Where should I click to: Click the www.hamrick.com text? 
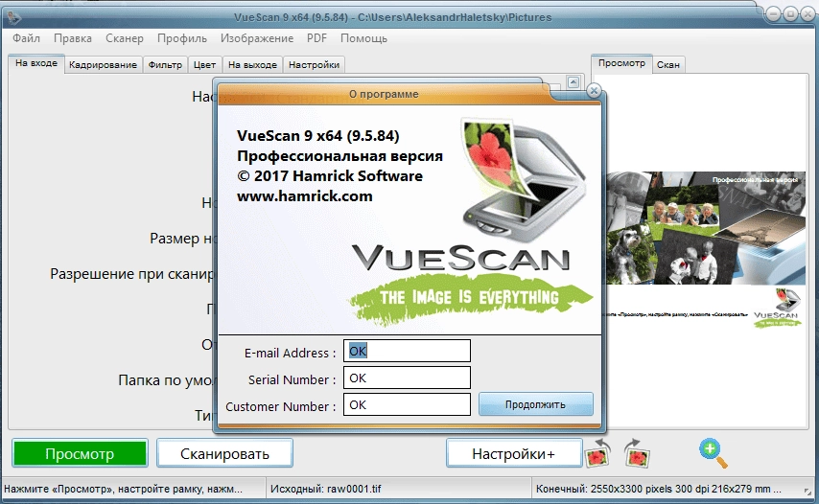pos(305,196)
